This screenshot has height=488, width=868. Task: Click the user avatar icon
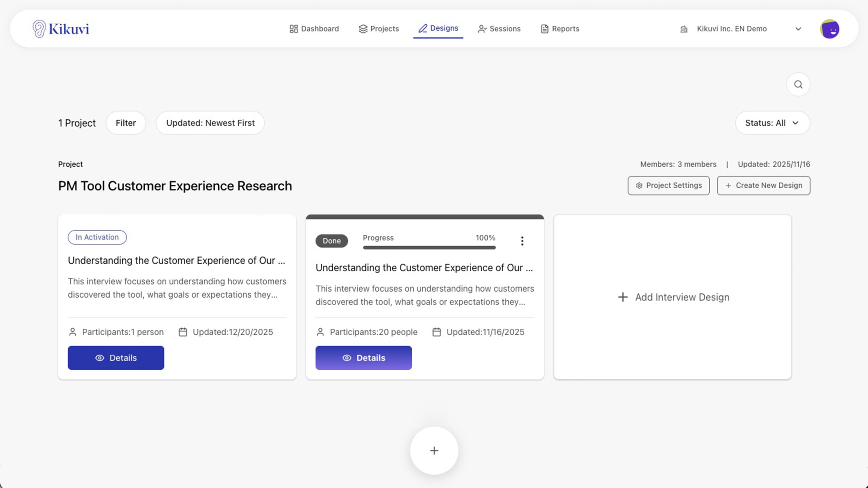point(829,29)
